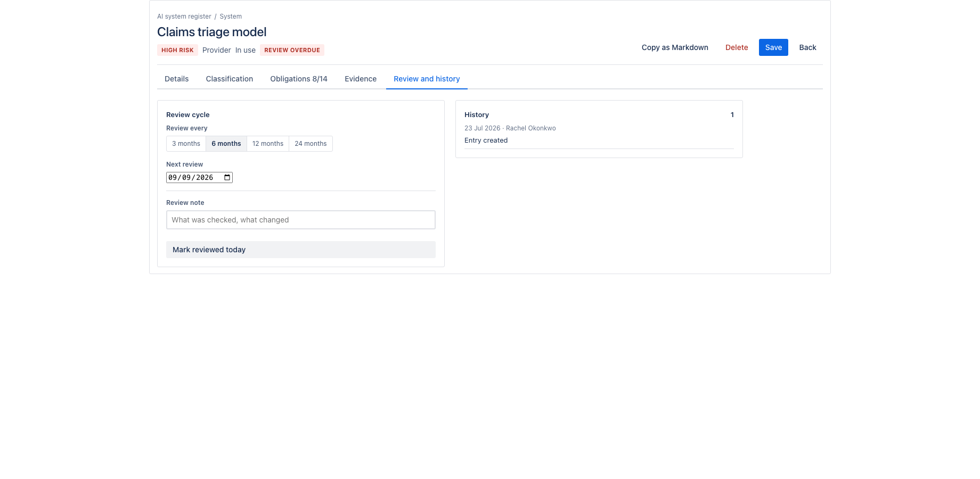This screenshot has height=479, width=980.
Task: Click the Next review date field
Action: [x=199, y=177]
